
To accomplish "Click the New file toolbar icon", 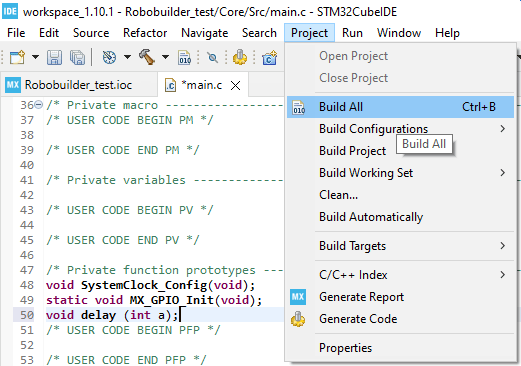I will pyautogui.click(x=17, y=57).
